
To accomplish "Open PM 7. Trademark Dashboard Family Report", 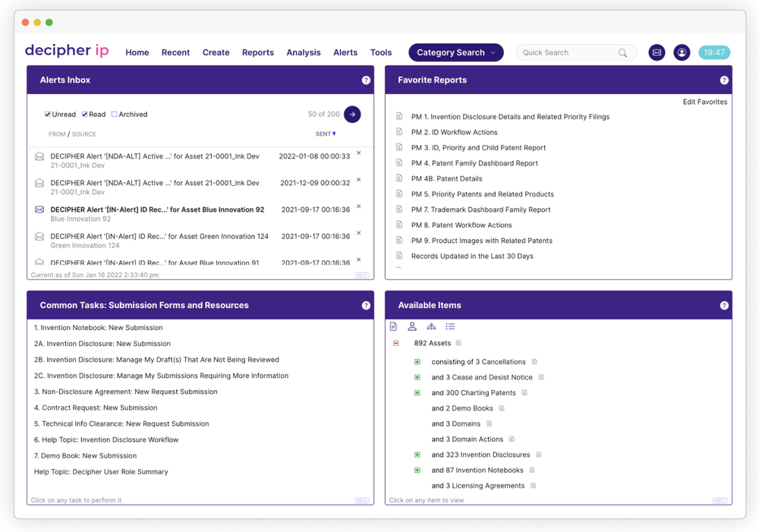I will 480,209.
